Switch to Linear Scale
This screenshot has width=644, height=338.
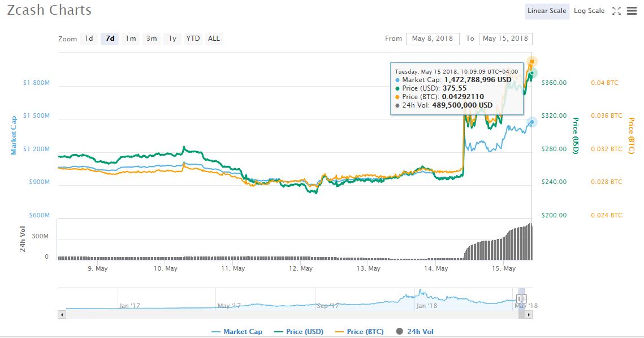tap(547, 11)
